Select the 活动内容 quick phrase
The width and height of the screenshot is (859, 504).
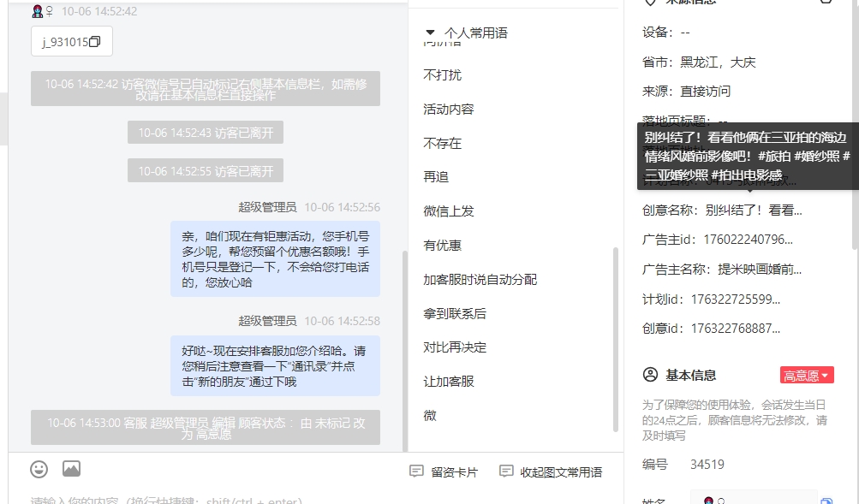449,109
